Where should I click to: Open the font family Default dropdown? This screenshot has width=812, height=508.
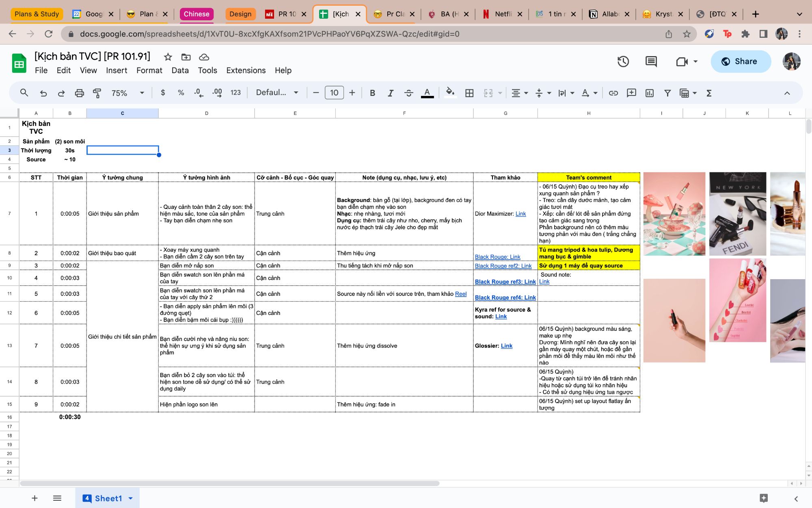277,93
